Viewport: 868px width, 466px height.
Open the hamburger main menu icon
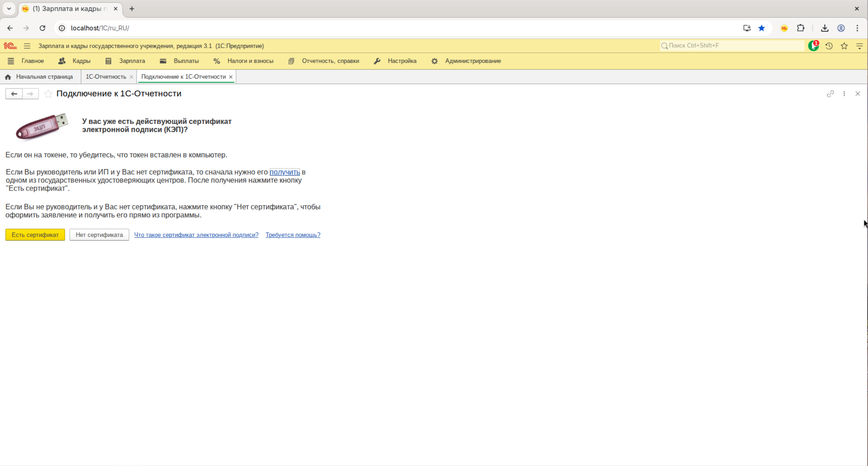(x=27, y=46)
